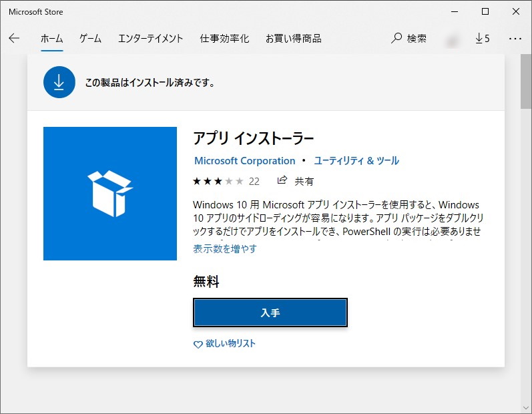Open the 仕事効率化 tab
532x414 pixels.
224,38
